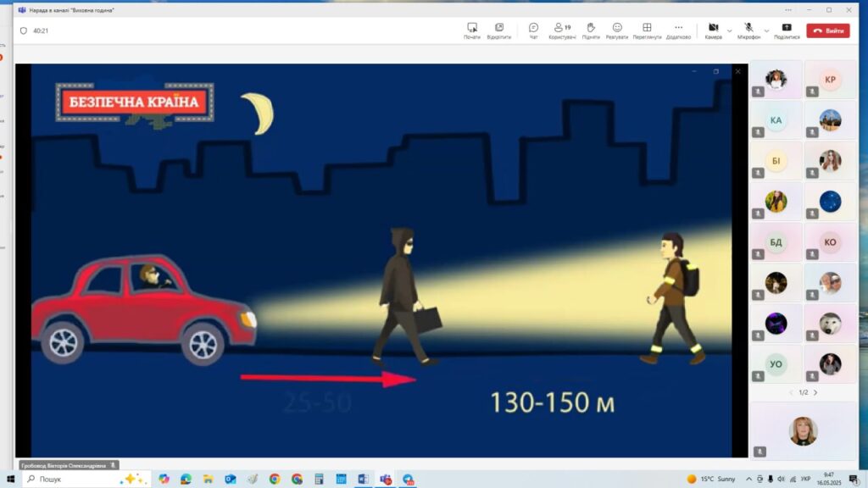Click the Пошук taskbar search box
Screen dimensions: 868x488
pos(76,479)
